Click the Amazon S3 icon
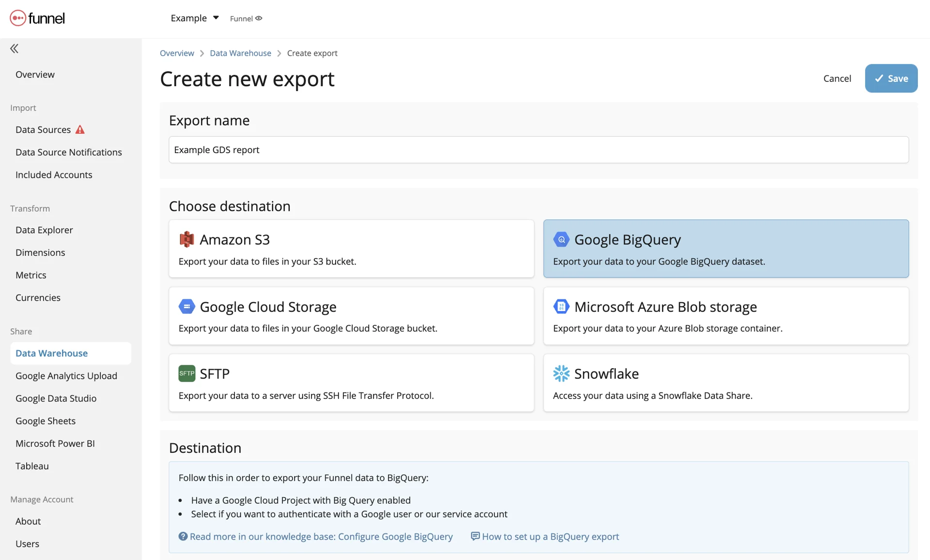The width and height of the screenshot is (930, 560). point(186,239)
